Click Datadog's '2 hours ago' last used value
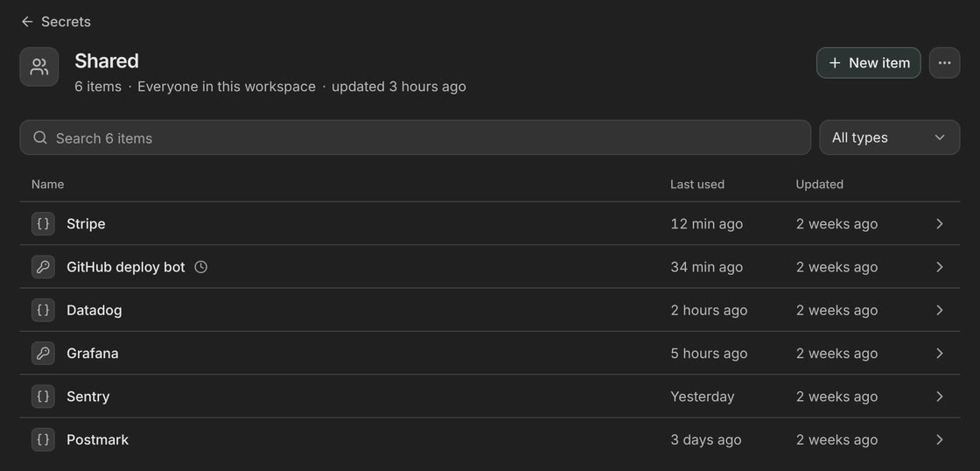980x471 pixels. 709,310
